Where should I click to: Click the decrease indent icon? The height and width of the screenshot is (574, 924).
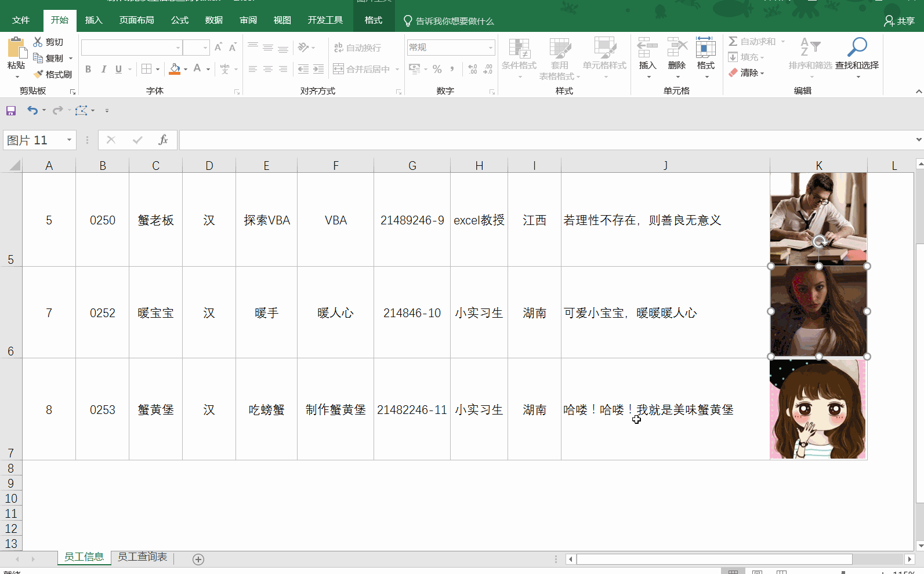303,69
